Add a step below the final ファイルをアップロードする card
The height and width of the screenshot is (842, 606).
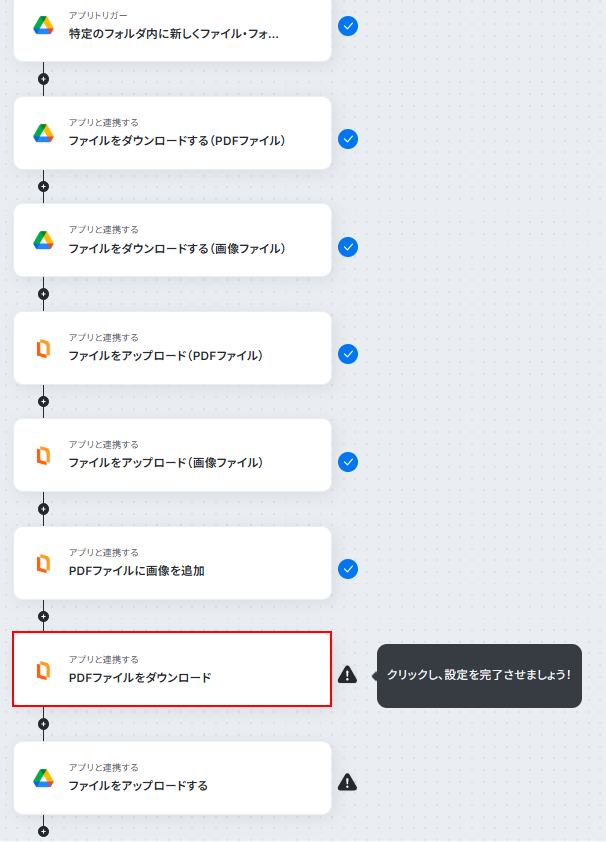coord(43,831)
